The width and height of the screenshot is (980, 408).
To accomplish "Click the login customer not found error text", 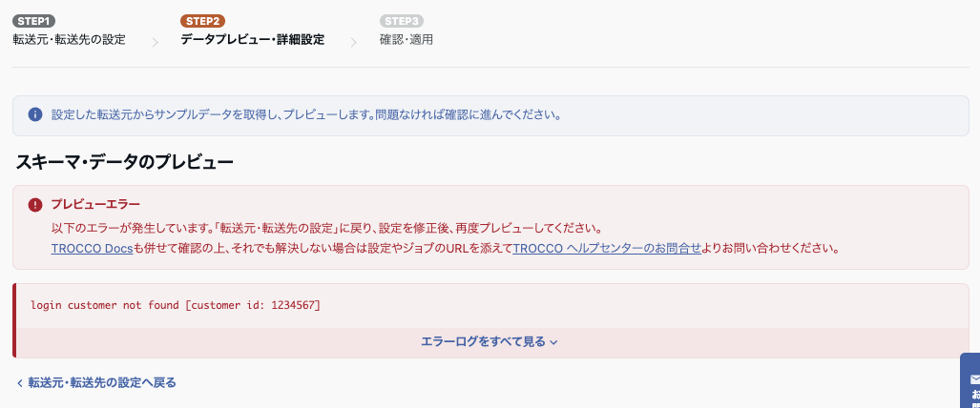I will pos(175,306).
